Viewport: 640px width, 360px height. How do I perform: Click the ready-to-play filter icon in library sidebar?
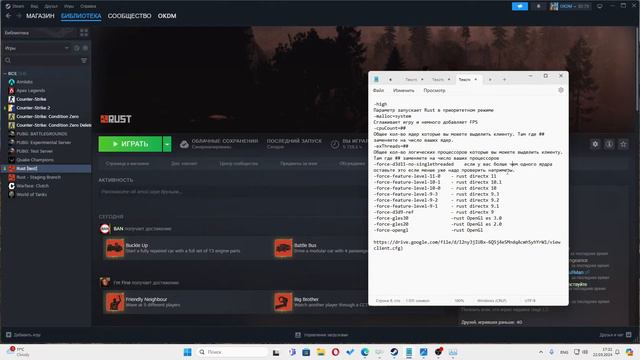coord(85,48)
